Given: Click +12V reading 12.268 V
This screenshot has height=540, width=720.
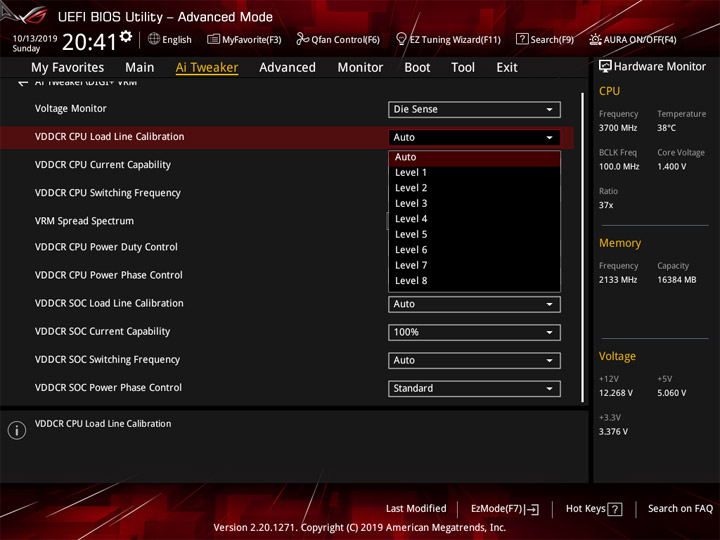Looking at the screenshot, I should 616,393.
